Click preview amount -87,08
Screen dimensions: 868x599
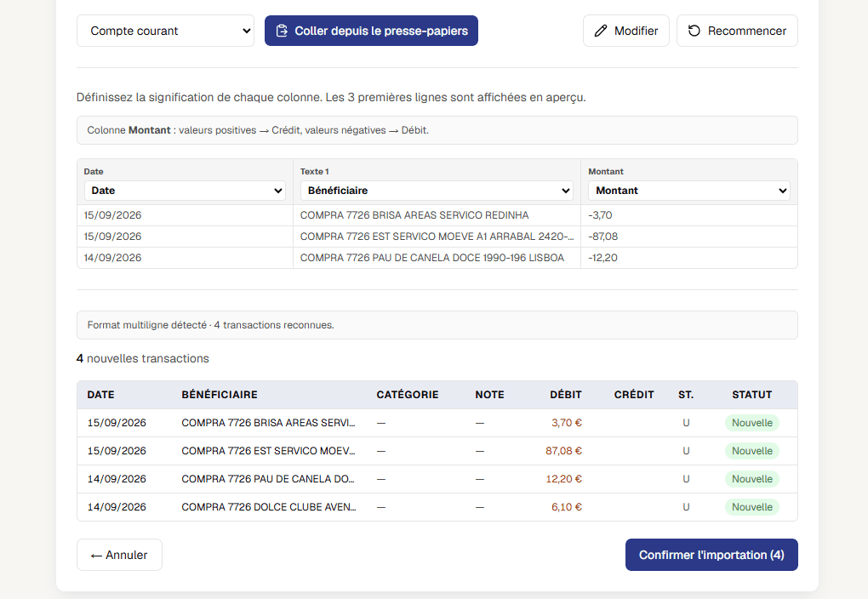click(602, 237)
